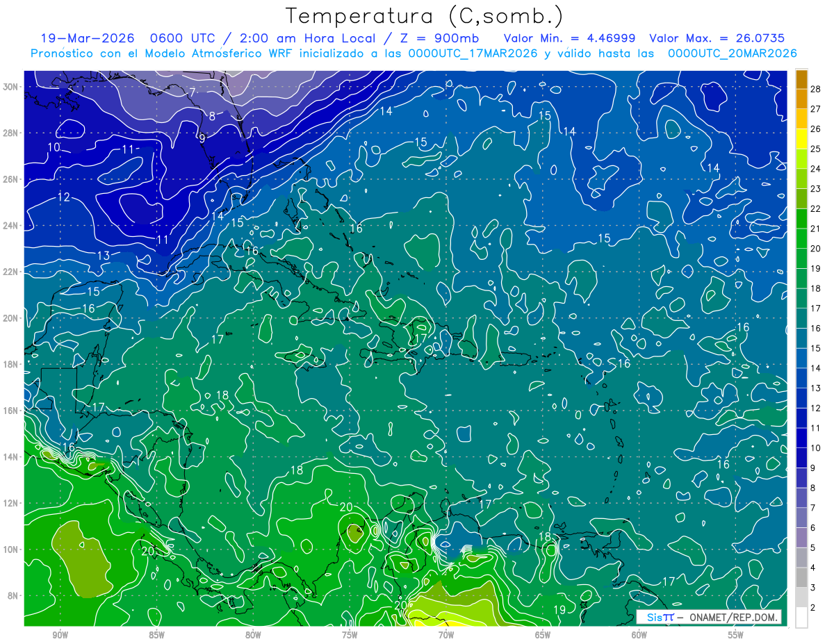Screen dimensions: 834x644
Task: Click the valid-until time '0000UTC_20MAR2026'
Action: tap(732, 53)
